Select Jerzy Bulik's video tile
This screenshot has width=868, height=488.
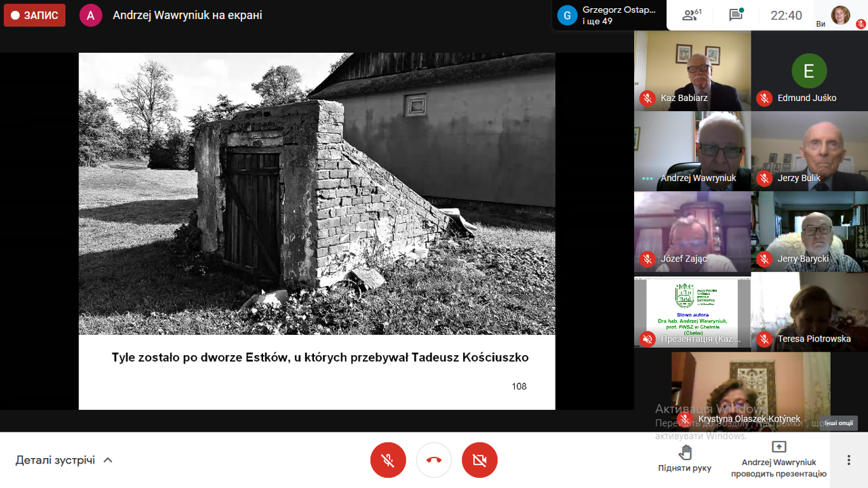pos(809,149)
